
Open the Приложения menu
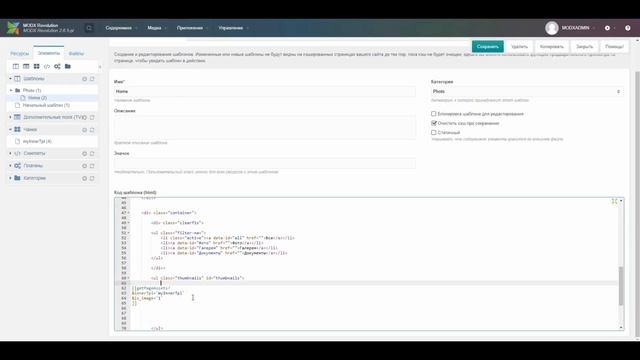click(x=192, y=28)
